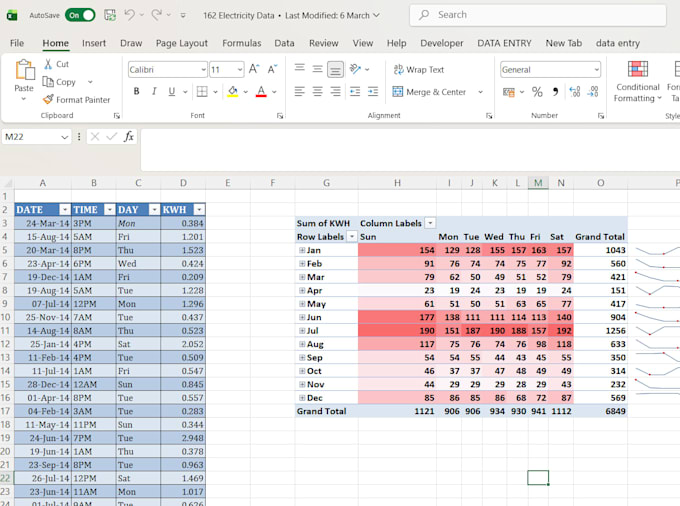This screenshot has height=506, width=680.
Task: Switch to the Formulas tab
Action: click(x=242, y=43)
